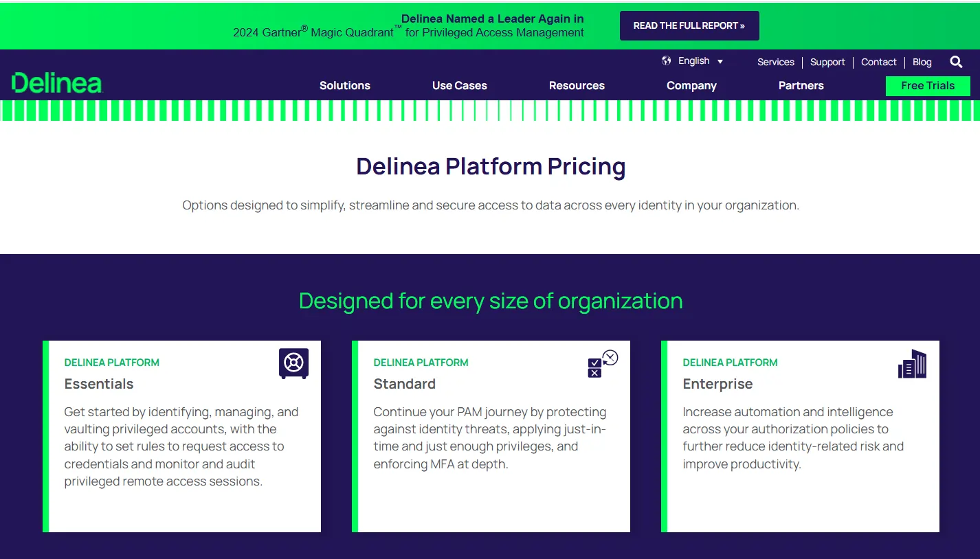Select the Enterprise plan heading
Screen dimensions: 980x559
pyautogui.click(x=717, y=384)
